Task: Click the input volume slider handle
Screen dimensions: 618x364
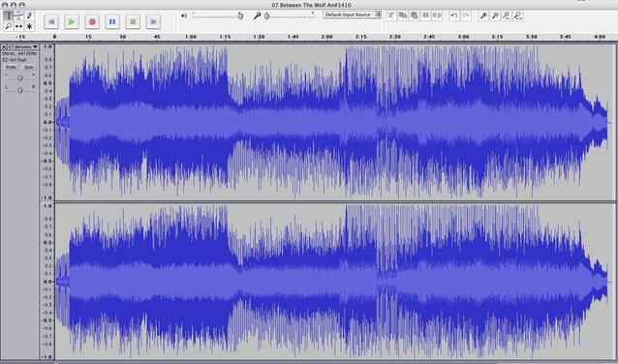Action: coord(266,16)
